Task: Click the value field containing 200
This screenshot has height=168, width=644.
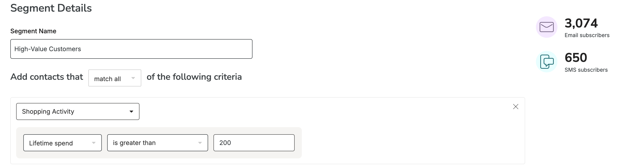Action: [x=254, y=143]
